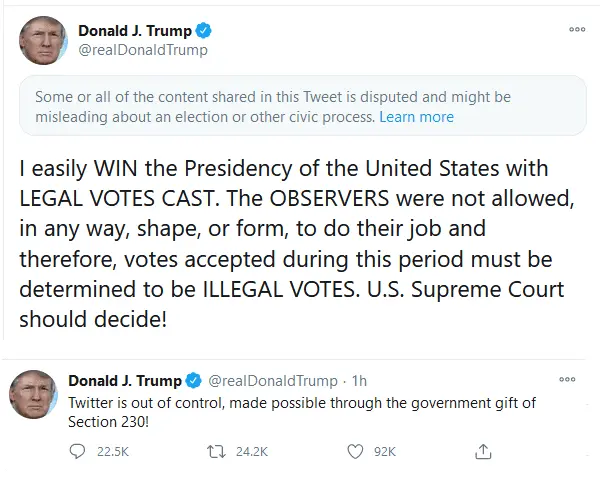This screenshot has width=600, height=480.
Task: Open the more options menu on lower tweet
Action: (567, 380)
